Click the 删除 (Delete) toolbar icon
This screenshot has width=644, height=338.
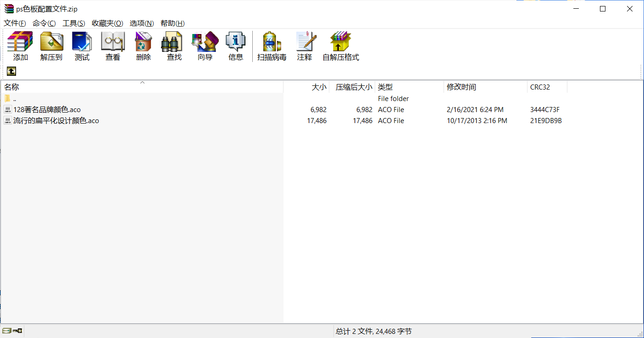click(x=143, y=46)
